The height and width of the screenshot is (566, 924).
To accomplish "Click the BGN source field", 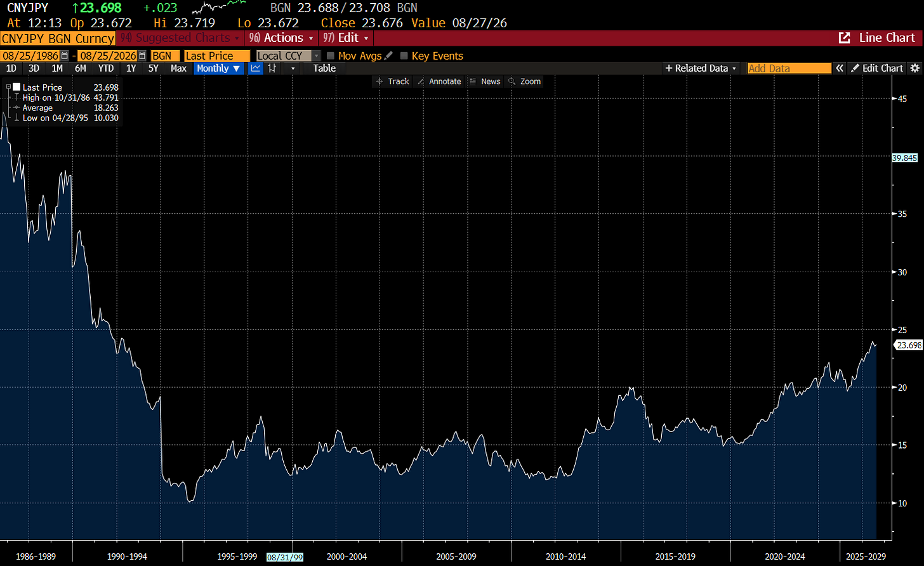I will point(165,56).
